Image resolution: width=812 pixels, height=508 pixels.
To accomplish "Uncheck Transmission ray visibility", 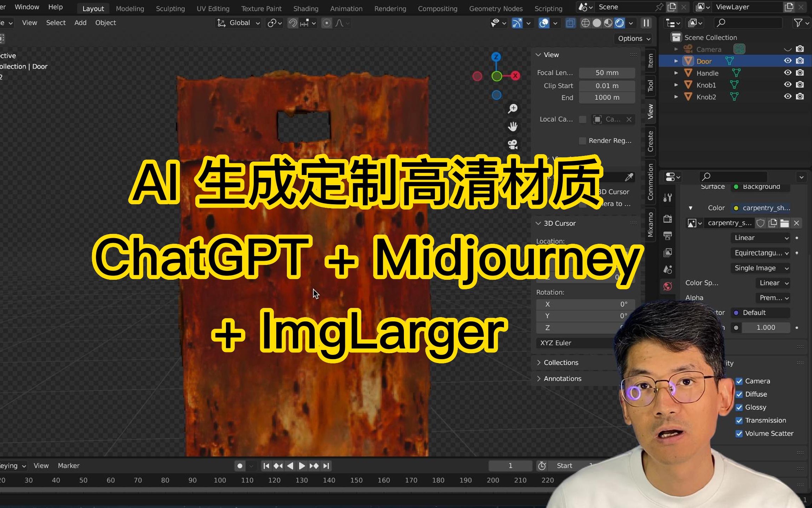I will click(x=739, y=420).
